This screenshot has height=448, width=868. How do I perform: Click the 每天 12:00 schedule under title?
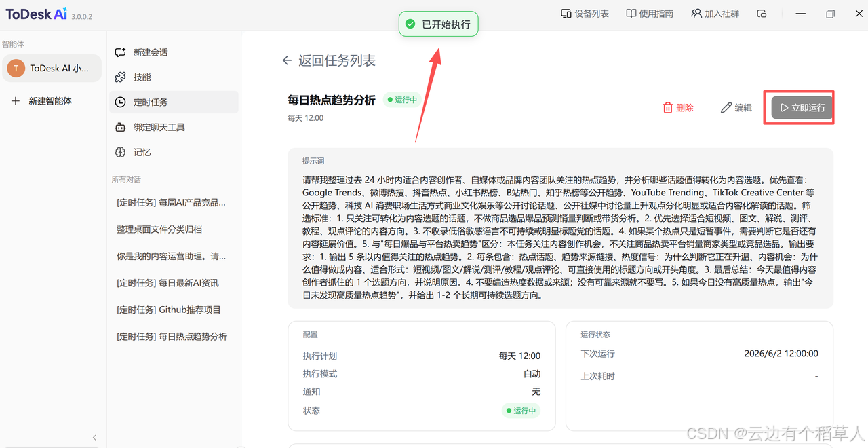[306, 118]
